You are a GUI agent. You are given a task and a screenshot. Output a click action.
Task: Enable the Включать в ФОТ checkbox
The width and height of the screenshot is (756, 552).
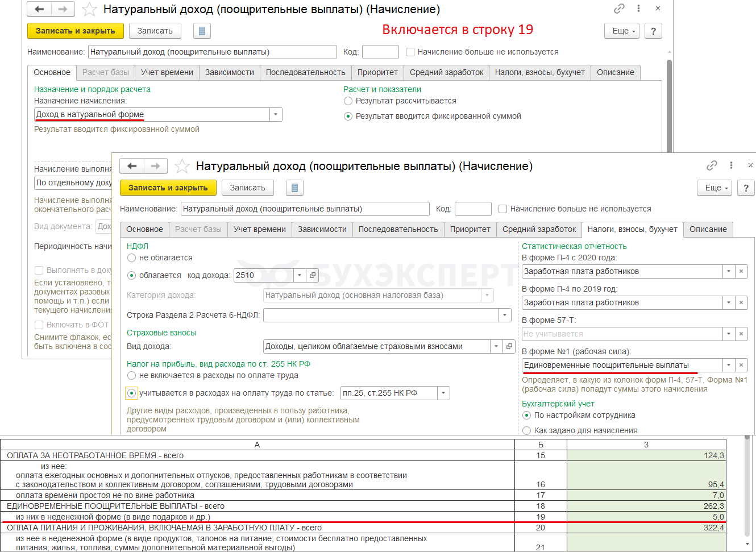39,325
